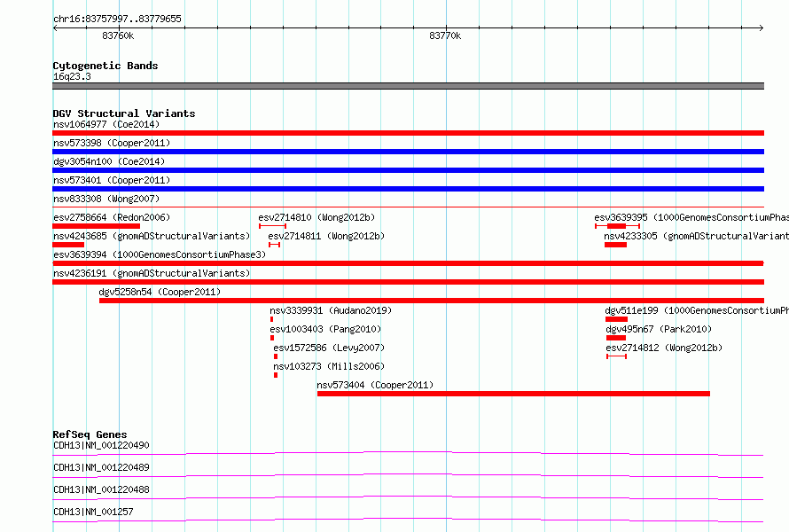
Task: Click the red glyph under esv3639395
Action: [617, 226]
